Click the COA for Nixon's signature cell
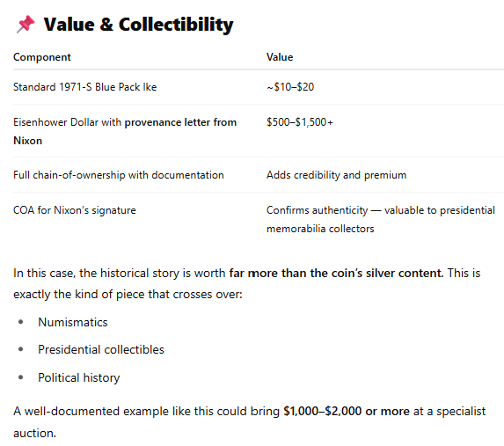 [x=75, y=210]
